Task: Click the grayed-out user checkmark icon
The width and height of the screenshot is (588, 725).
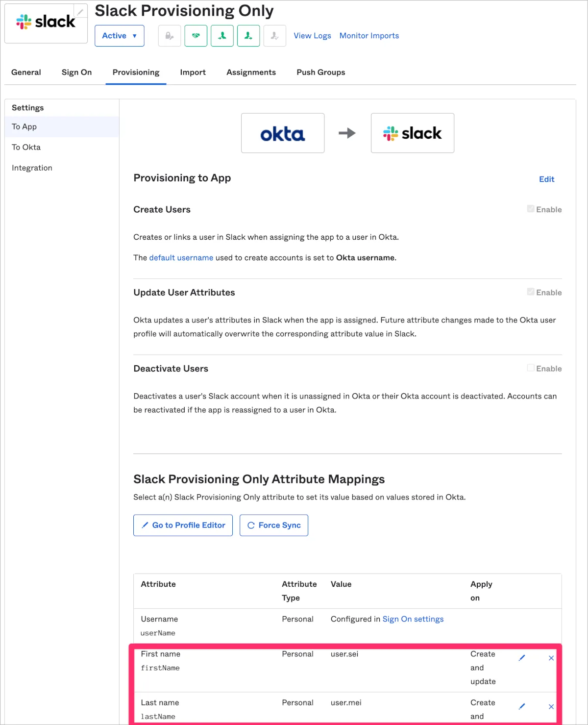Action: 274,36
